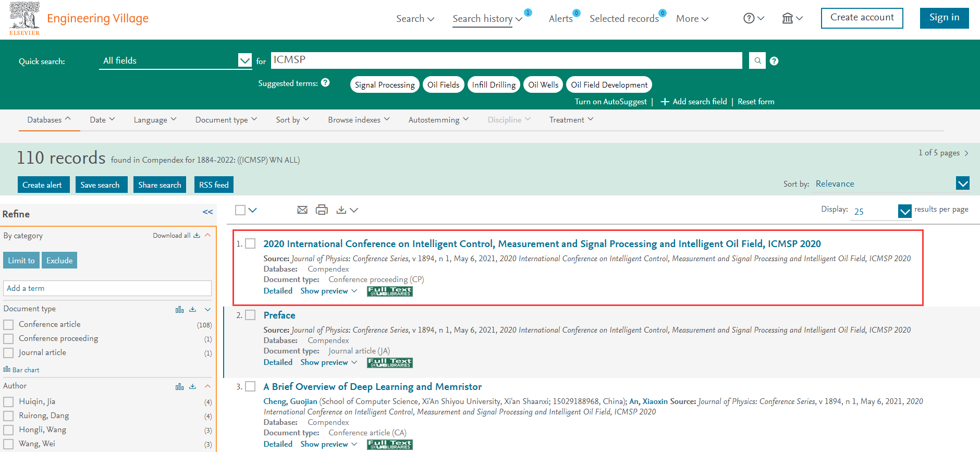Check author Ruirong, Dang filter

click(8, 416)
